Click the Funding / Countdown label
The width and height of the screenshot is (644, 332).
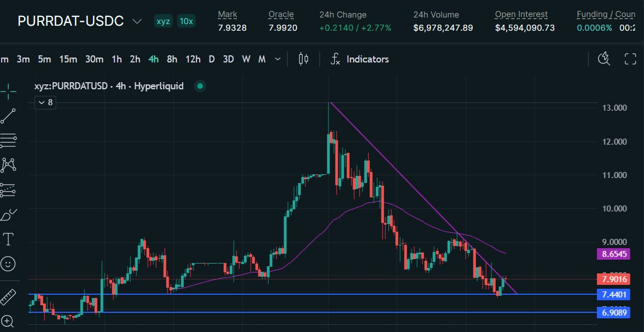pos(606,14)
